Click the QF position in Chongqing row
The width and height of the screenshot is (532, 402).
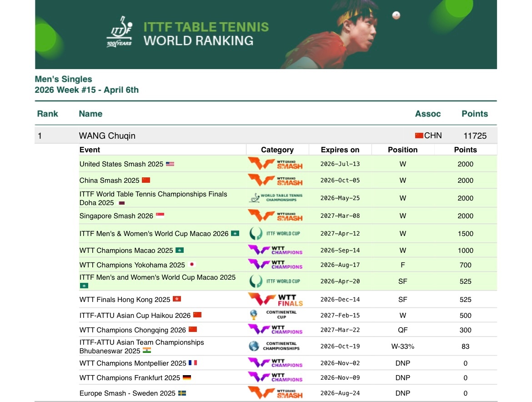click(x=403, y=330)
